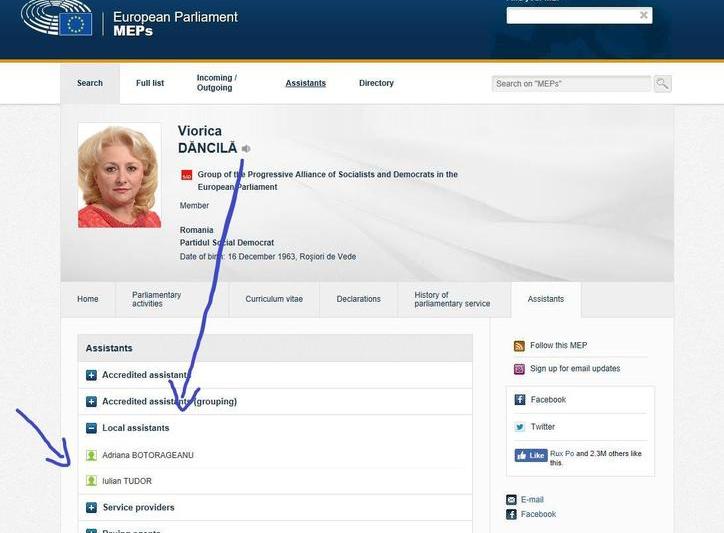The width and height of the screenshot is (724, 533).
Task: Clear the top find field with X
Action: [643, 15]
